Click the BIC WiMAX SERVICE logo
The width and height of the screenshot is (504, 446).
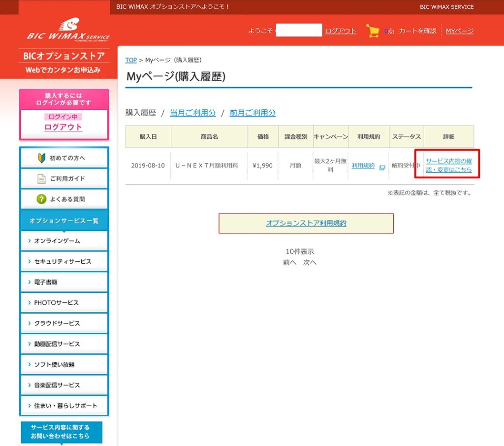tap(68, 30)
